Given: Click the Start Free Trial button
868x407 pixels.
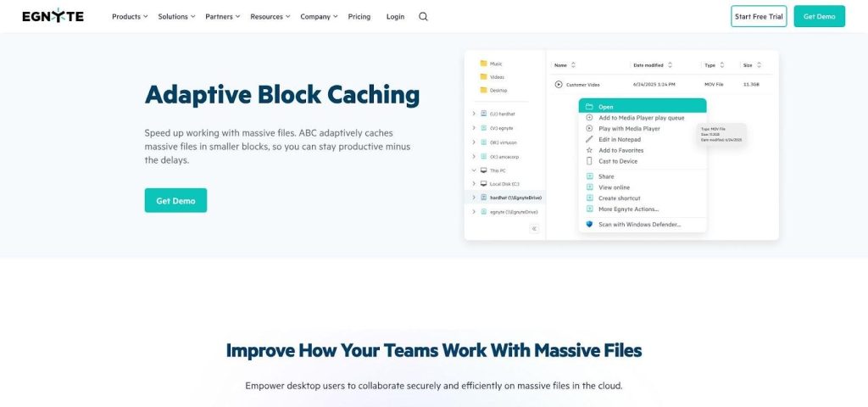Looking at the screenshot, I should (759, 16).
